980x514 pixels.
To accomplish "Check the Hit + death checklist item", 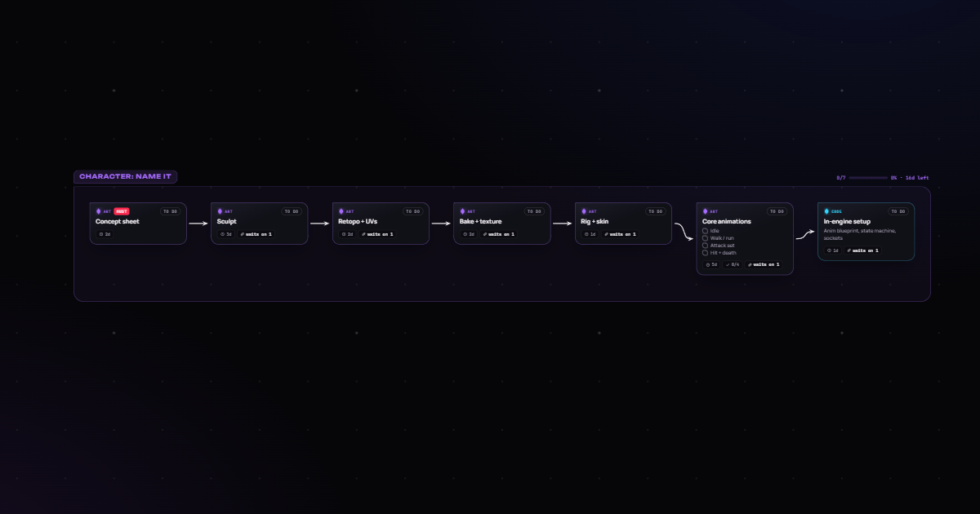I will point(706,252).
